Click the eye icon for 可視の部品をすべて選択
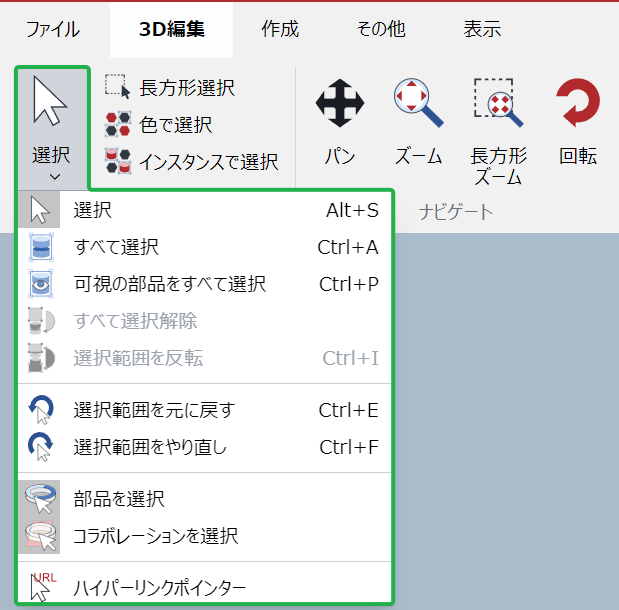Screen dimensions: 619x610 [x=41, y=284]
